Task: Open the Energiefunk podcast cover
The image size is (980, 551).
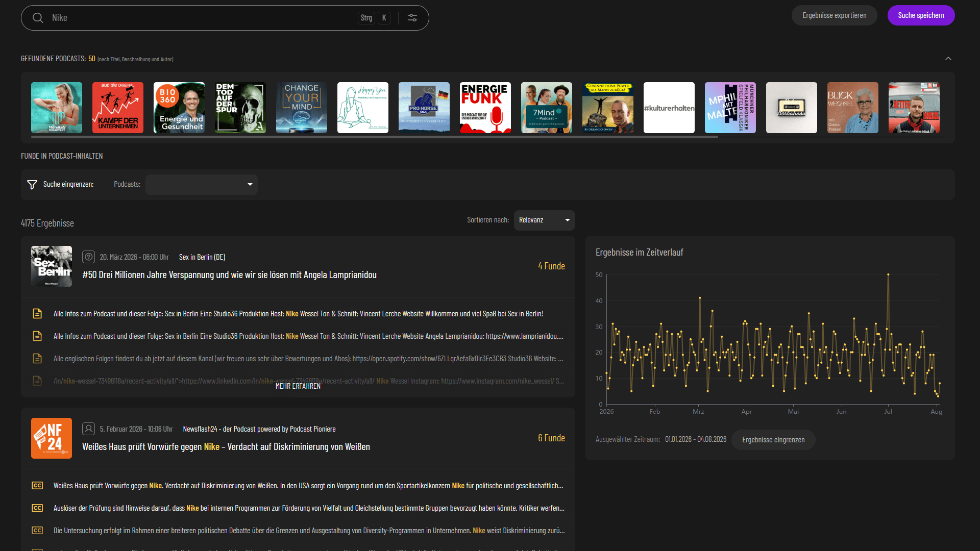Action: pyautogui.click(x=485, y=108)
